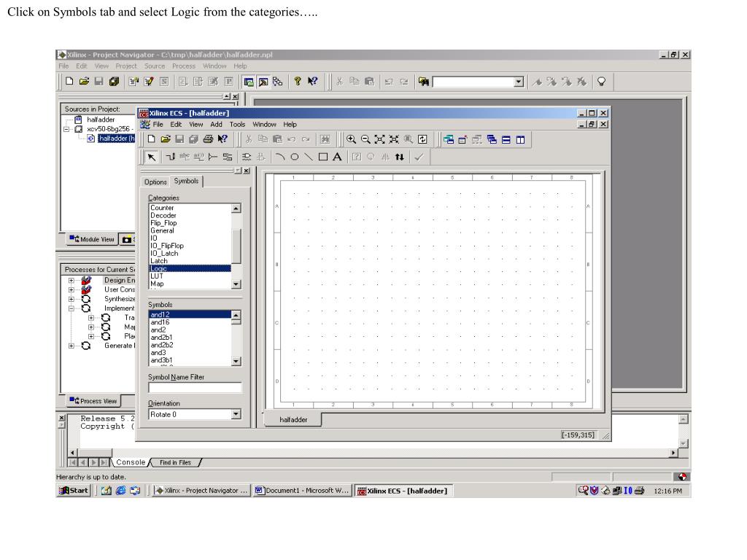Select Logic in Categories list
The width and height of the screenshot is (747, 560).
(190, 268)
